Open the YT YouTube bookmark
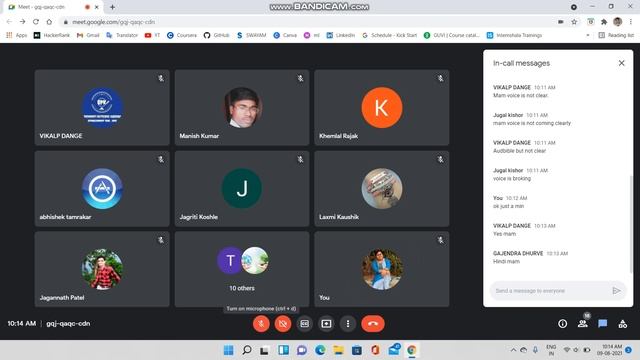The image size is (640, 360). click(152, 36)
